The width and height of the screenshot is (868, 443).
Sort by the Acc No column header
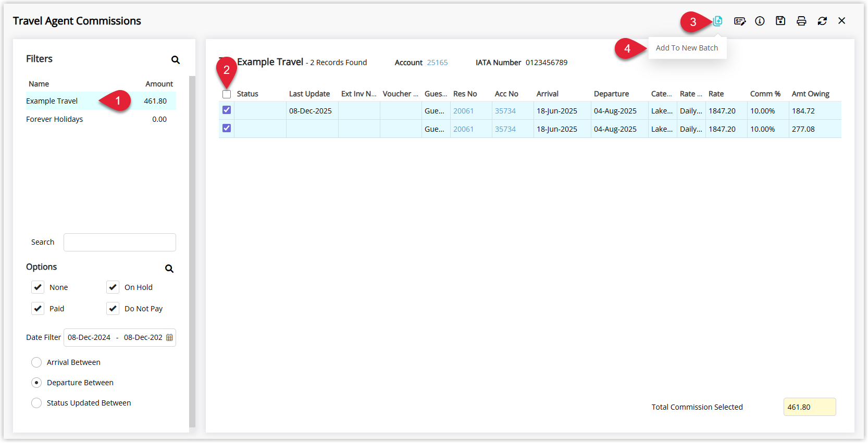506,94
